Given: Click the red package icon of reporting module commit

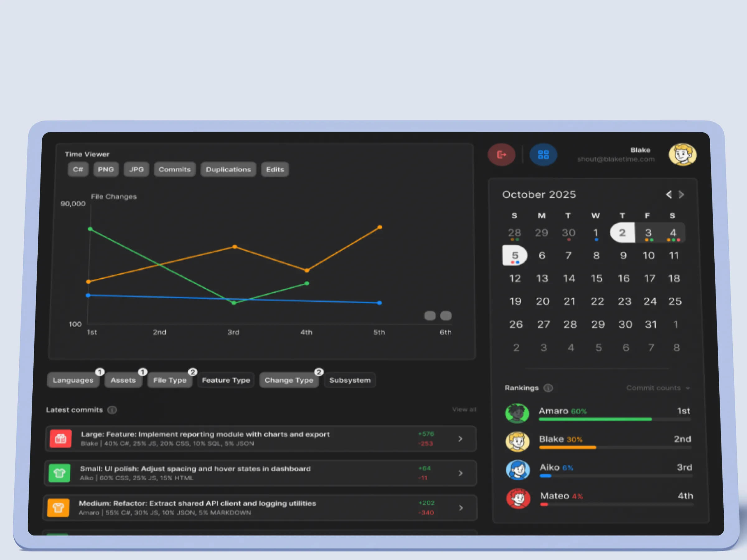Looking at the screenshot, I should tap(60, 438).
